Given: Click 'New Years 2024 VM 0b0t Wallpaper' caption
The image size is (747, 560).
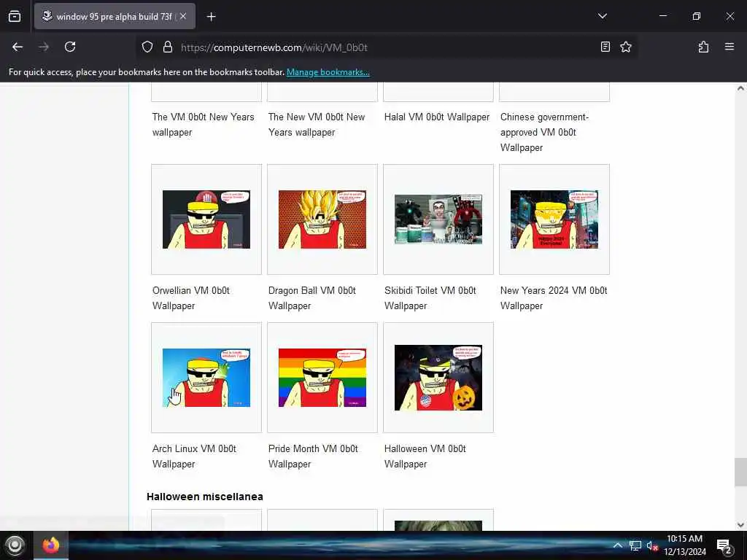Looking at the screenshot, I should tap(554, 298).
